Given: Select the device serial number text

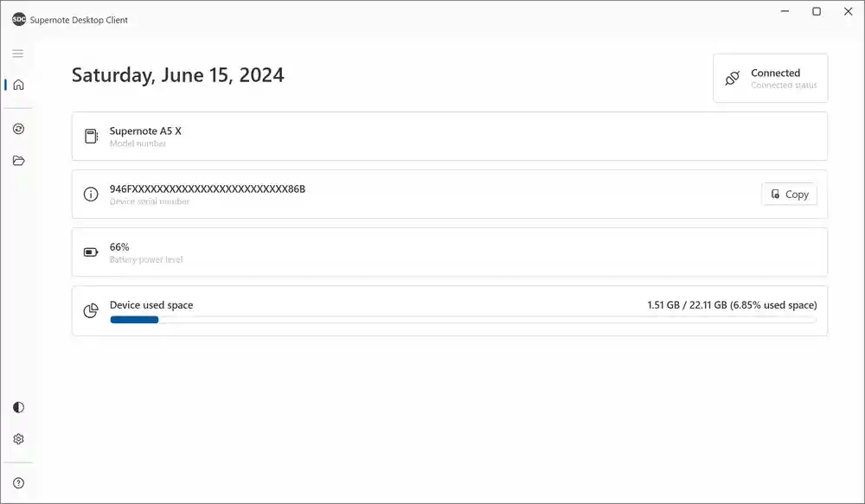Looking at the screenshot, I should (208, 188).
